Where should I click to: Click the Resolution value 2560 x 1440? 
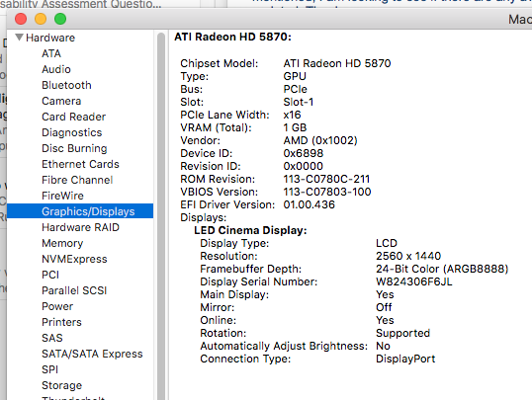(408, 256)
